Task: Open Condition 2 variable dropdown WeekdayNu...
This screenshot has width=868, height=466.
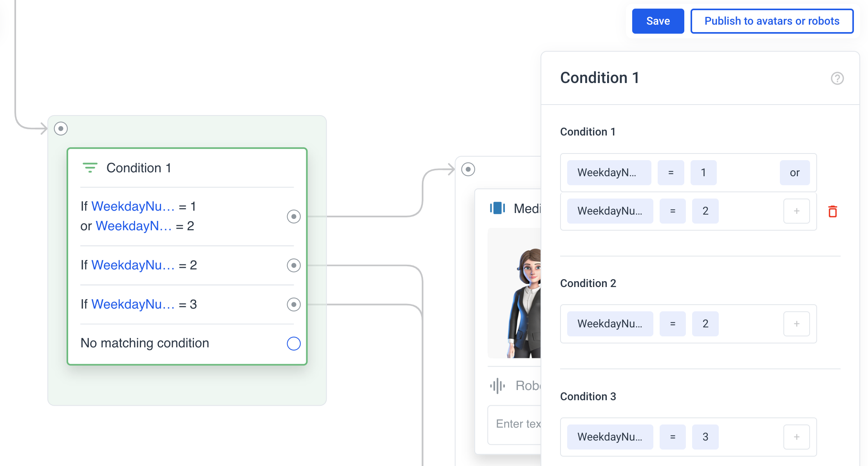Action: click(x=610, y=324)
